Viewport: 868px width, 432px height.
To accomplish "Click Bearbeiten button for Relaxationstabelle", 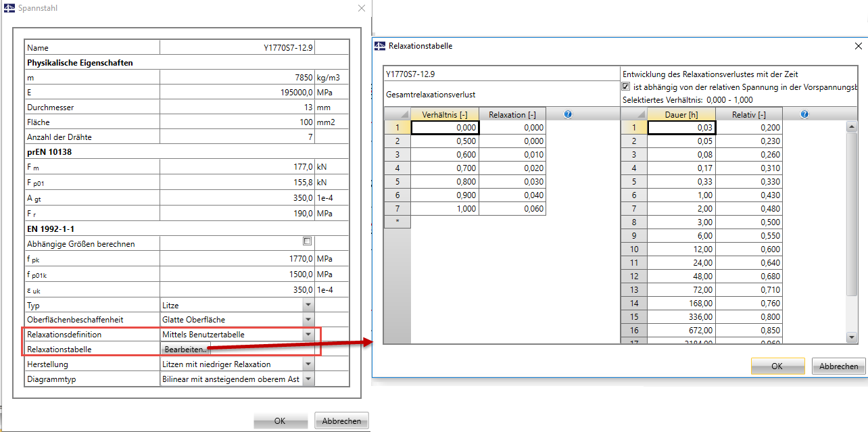I will pos(187,350).
